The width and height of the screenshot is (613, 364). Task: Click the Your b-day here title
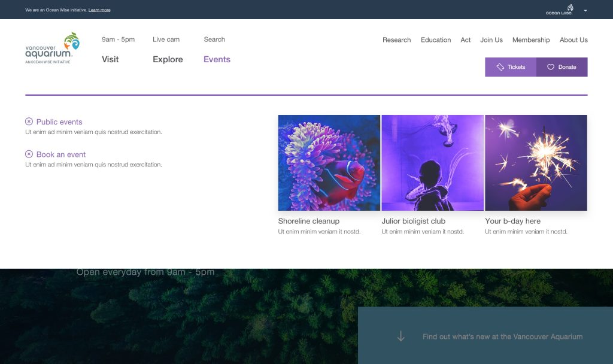click(x=513, y=221)
